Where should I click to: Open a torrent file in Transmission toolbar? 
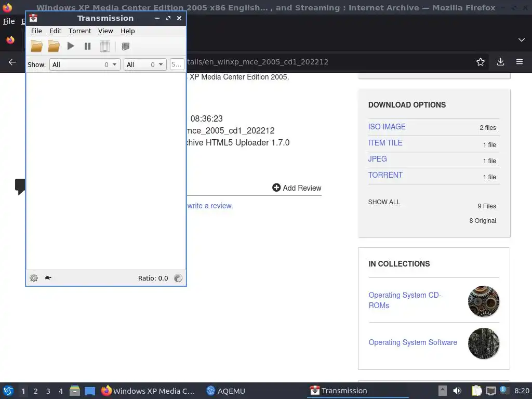tap(37, 46)
